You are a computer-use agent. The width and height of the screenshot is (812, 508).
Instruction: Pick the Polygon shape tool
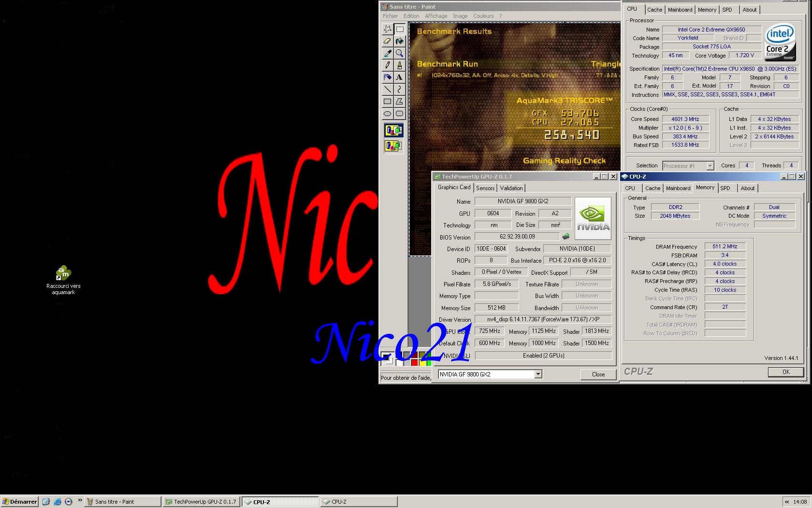point(400,102)
